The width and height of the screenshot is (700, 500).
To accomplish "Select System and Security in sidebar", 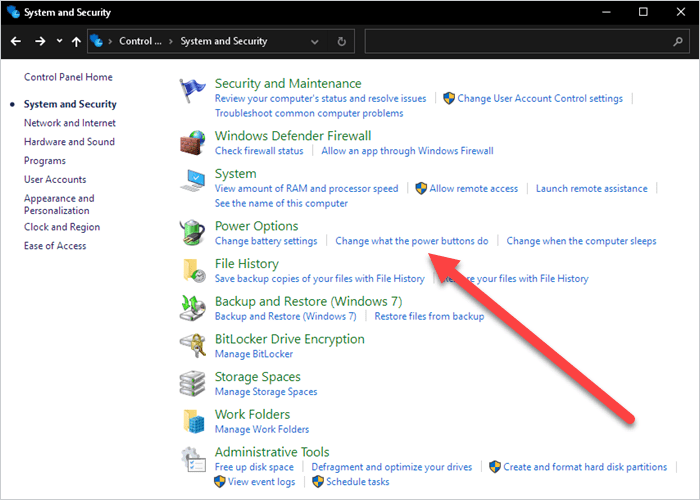I will [70, 104].
